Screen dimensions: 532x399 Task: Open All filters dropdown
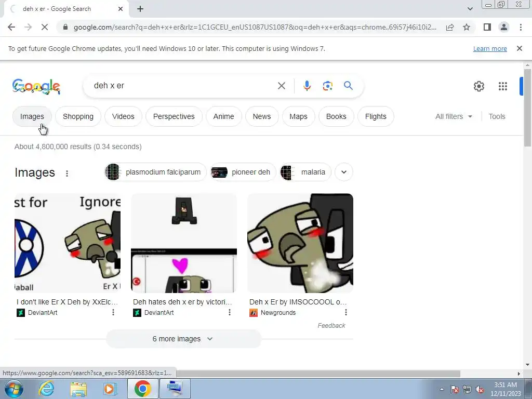(x=454, y=116)
